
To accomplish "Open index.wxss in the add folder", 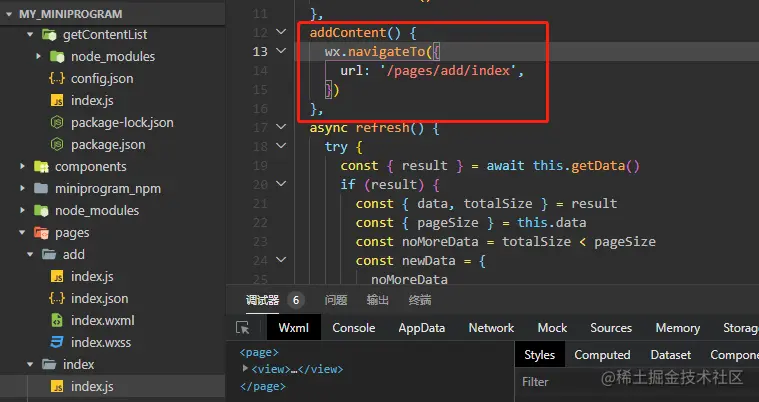I will point(101,342).
